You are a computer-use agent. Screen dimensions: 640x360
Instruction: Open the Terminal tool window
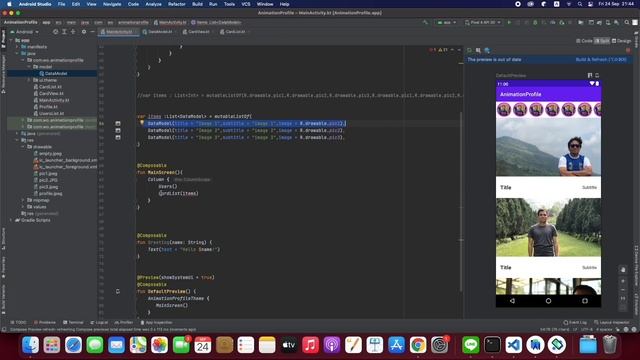point(73,322)
